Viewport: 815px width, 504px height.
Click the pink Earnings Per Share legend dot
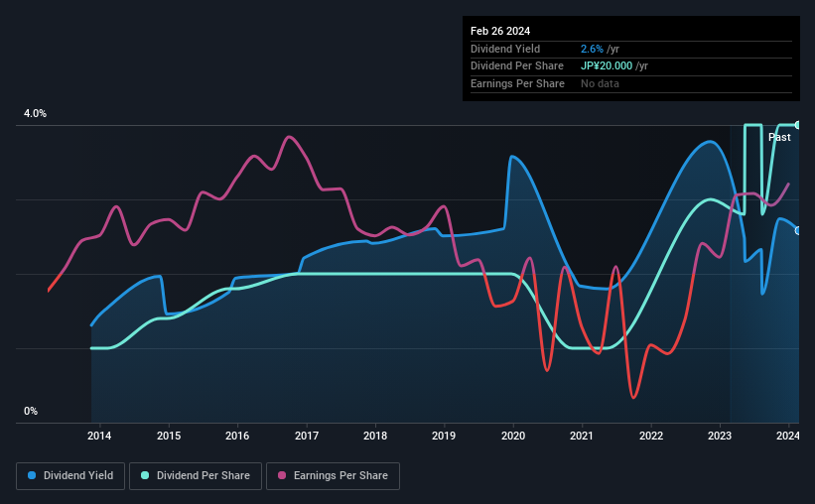pyautogui.click(x=282, y=475)
